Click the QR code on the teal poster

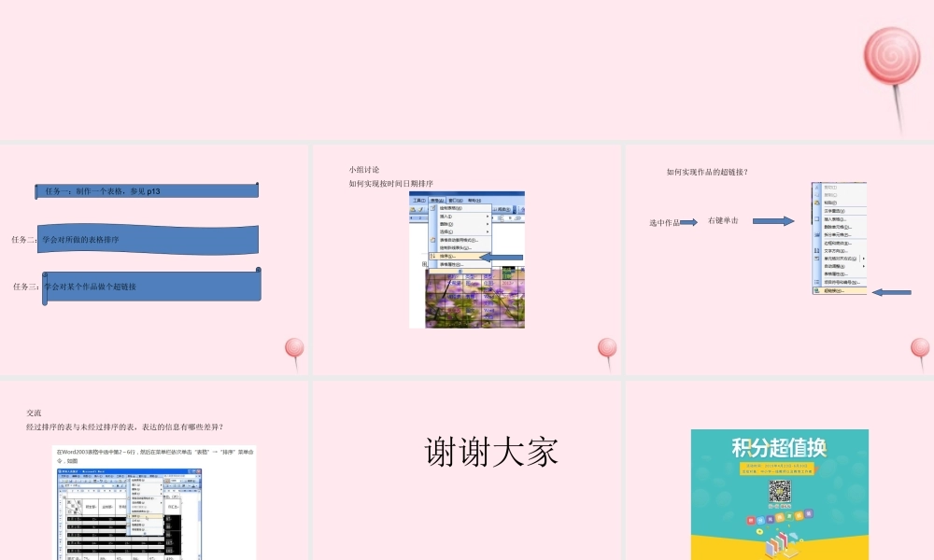pos(779,492)
